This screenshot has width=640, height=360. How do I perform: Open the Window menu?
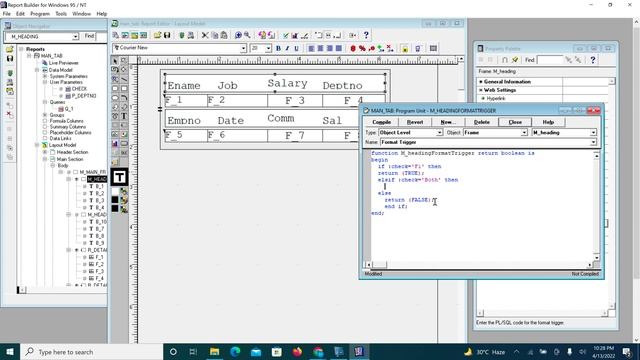(x=82, y=13)
